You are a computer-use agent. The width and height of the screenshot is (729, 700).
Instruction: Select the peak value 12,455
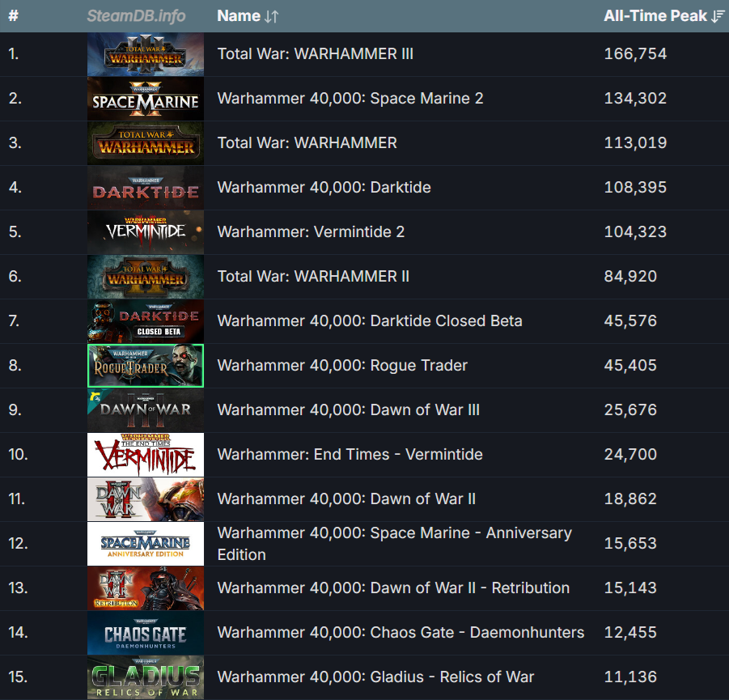pos(630,633)
